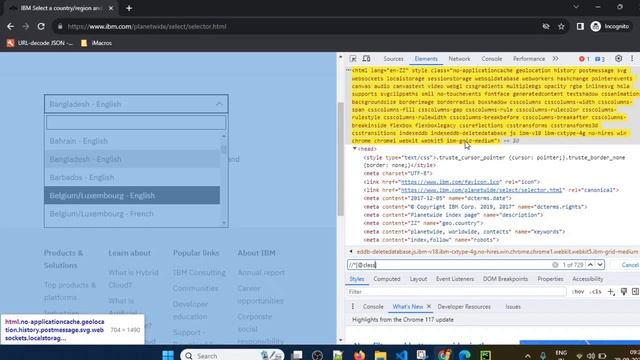Open the Issues drawer tab
Screen dimensions: 640x360
coord(513,307)
